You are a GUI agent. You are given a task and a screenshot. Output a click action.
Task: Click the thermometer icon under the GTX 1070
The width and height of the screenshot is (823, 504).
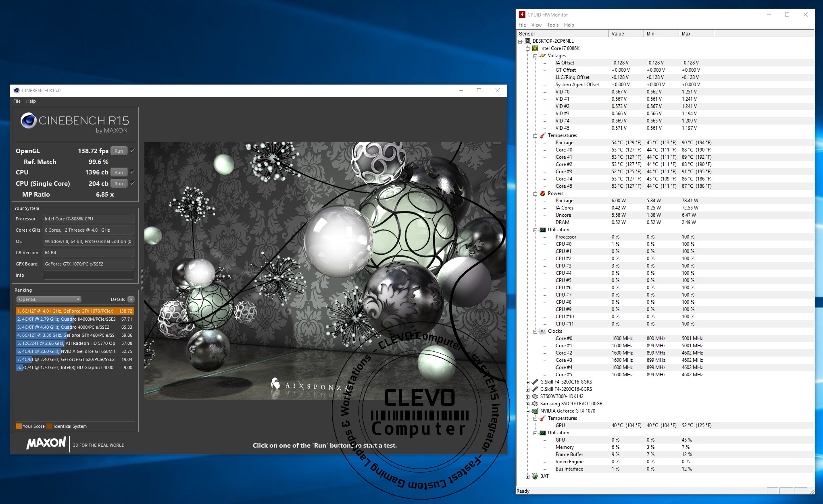tap(543, 418)
